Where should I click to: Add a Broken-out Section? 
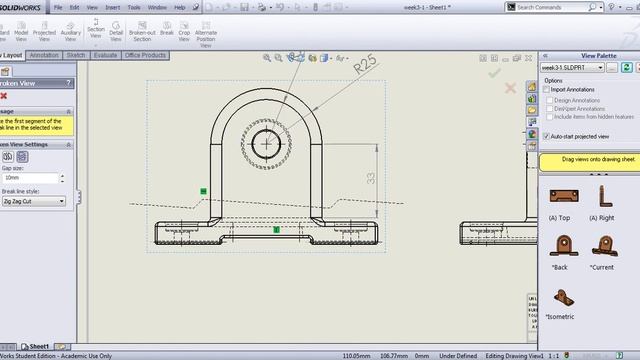pos(142,31)
